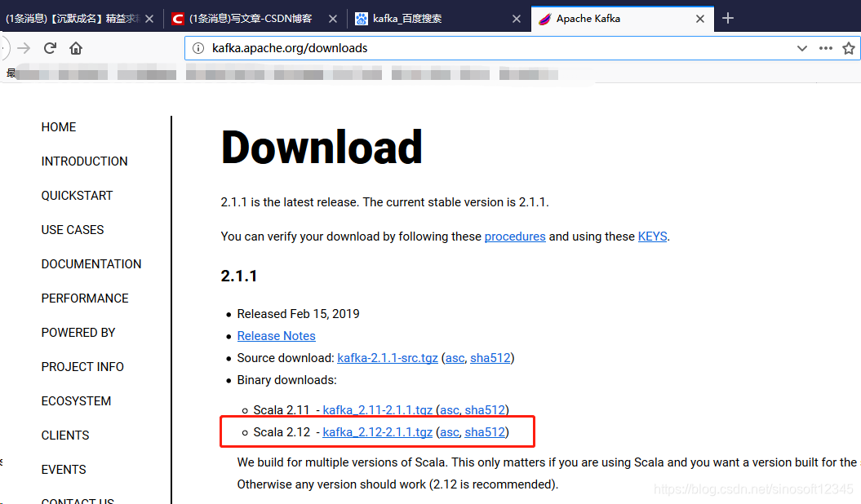Image resolution: width=861 pixels, height=504 pixels.
Task: Navigate to CLIENTS page
Action: point(65,435)
